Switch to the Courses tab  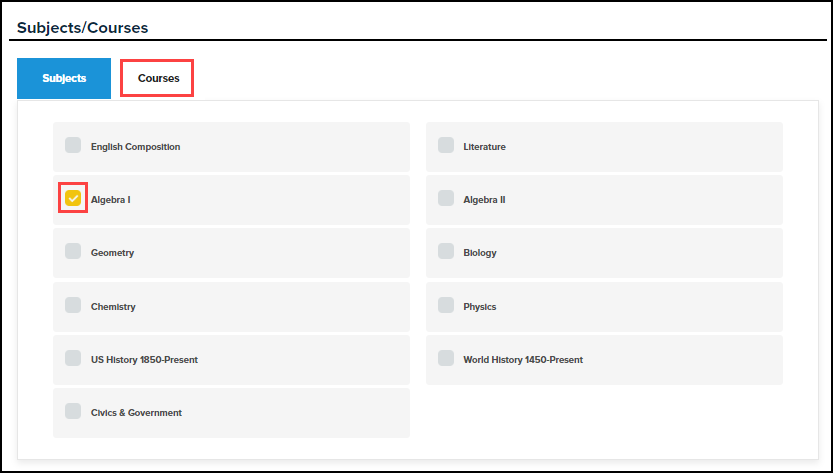[157, 78]
